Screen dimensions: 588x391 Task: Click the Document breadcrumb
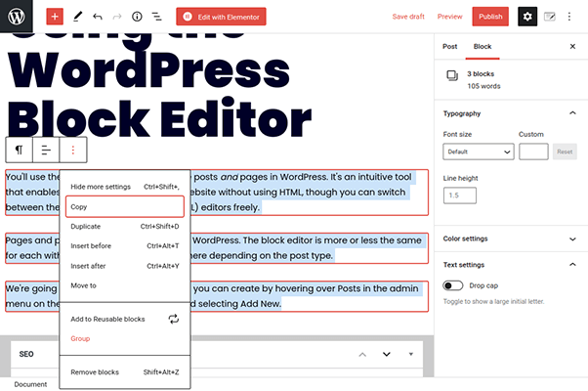(x=30, y=384)
